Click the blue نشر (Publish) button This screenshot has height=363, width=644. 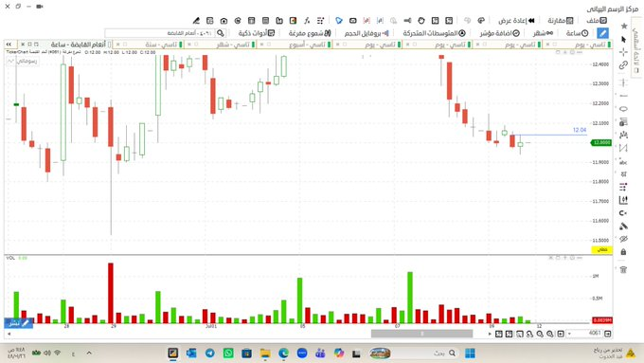click(x=19, y=323)
